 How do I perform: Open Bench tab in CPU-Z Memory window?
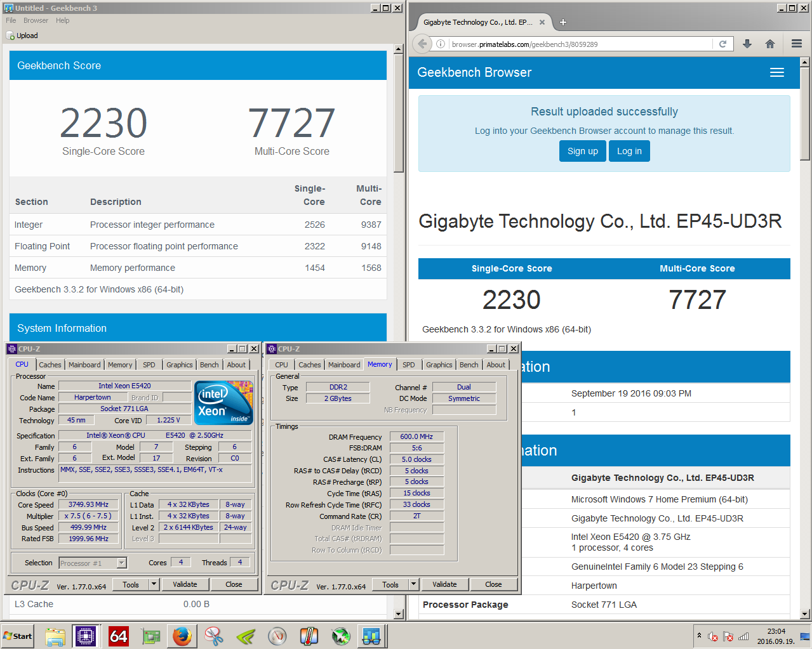[469, 365]
